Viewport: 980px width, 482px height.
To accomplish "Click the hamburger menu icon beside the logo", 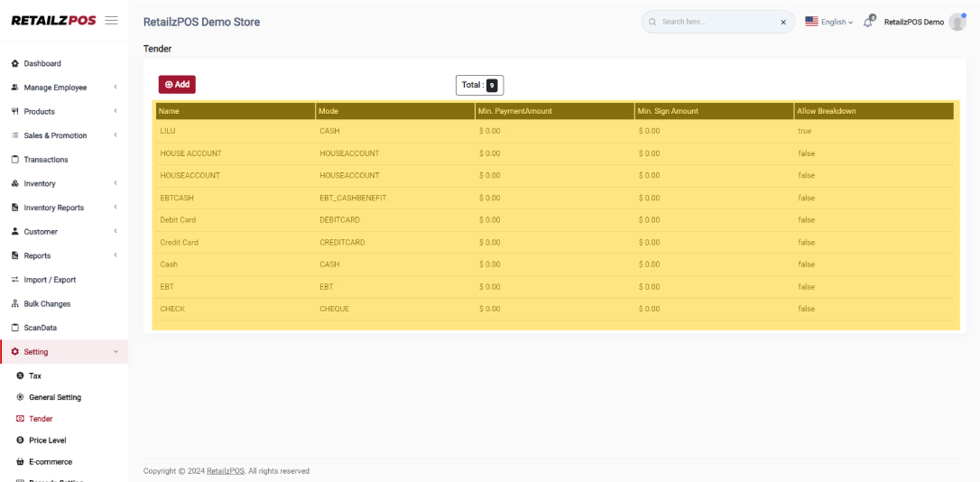I will pos(112,21).
